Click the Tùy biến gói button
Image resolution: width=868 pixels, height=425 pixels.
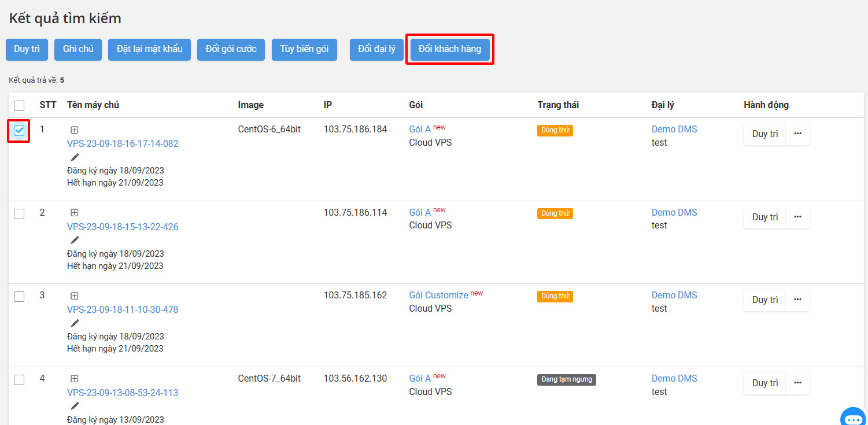pyautogui.click(x=304, y=49)
